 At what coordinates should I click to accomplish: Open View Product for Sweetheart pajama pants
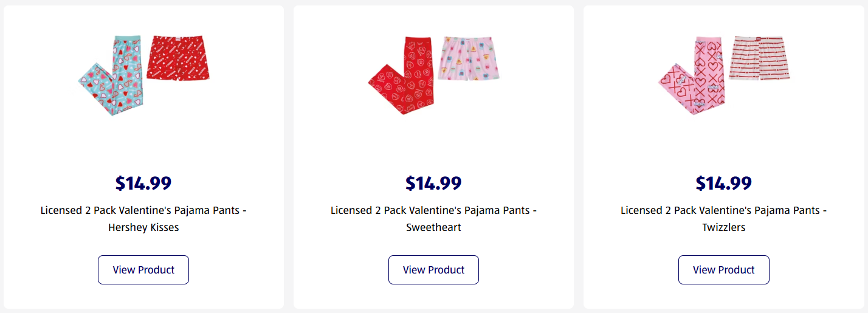coord(433,270)
